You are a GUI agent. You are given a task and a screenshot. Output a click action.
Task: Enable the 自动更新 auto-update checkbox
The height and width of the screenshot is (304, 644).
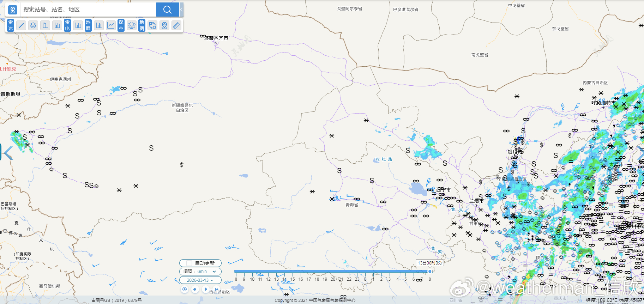coord(189,263)
